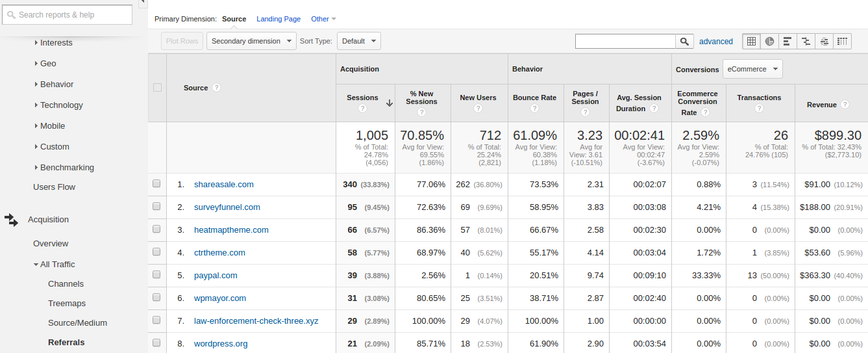The height and width of the screenshot is (353, 868).
Task: Click help icon beside Ecommerce Conversion Rate
Action: point(704,112)
